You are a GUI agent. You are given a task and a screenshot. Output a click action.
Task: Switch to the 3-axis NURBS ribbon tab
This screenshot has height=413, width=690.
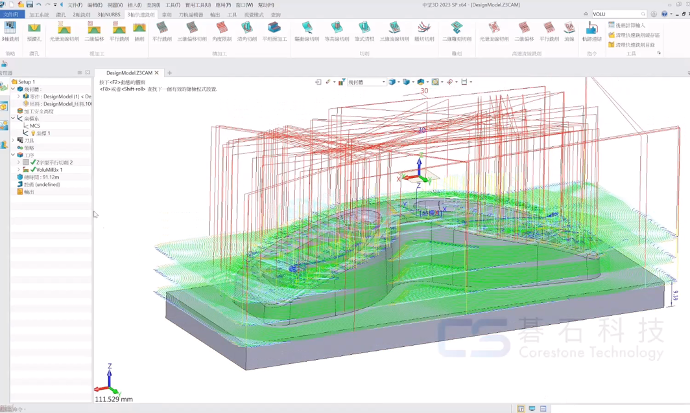(x=110, y=15)
